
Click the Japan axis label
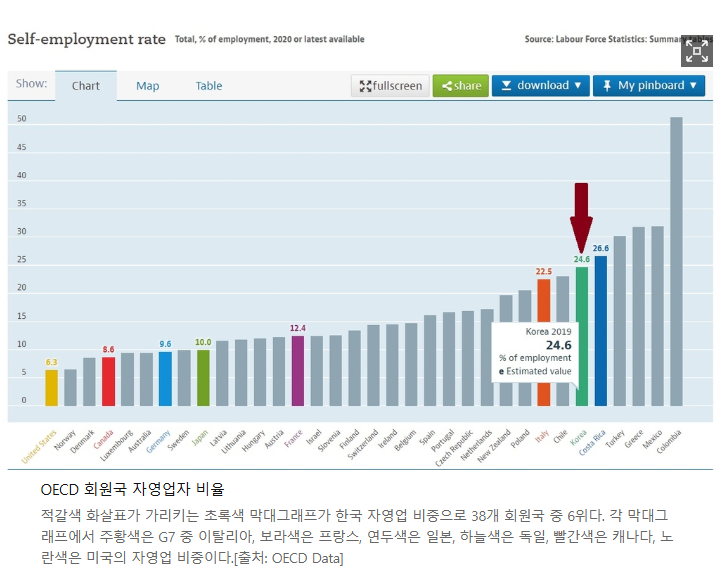point(200,437)
